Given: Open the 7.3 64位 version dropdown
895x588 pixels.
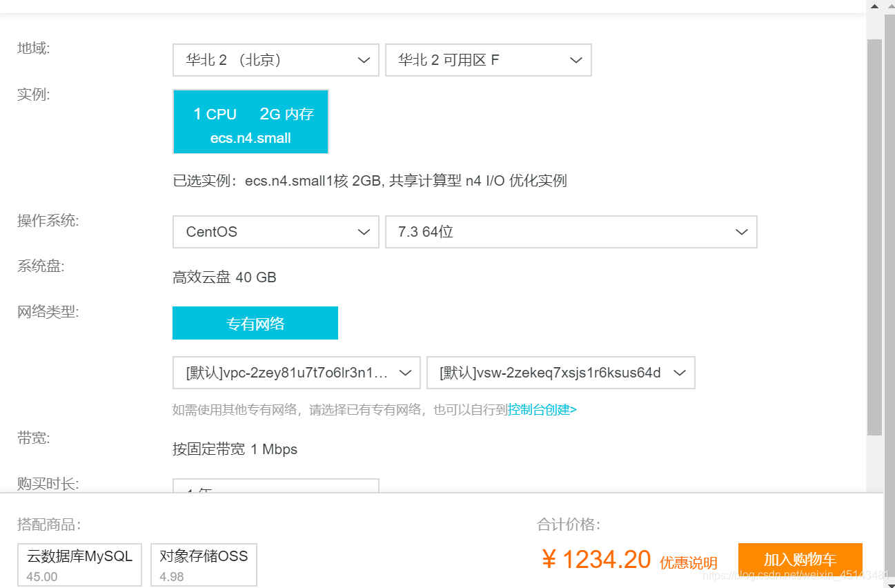Looking at the screenshot, I should [571, 232].
